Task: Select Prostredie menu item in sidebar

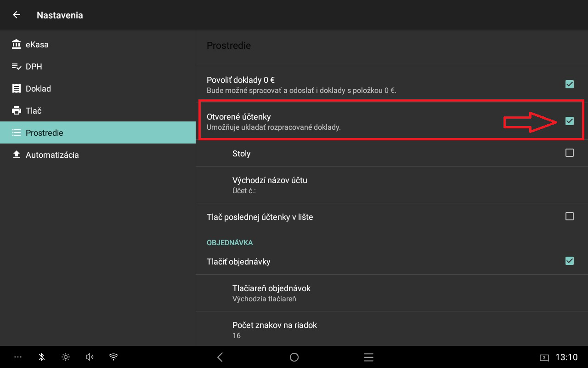Action: click(x=98, y=132)
